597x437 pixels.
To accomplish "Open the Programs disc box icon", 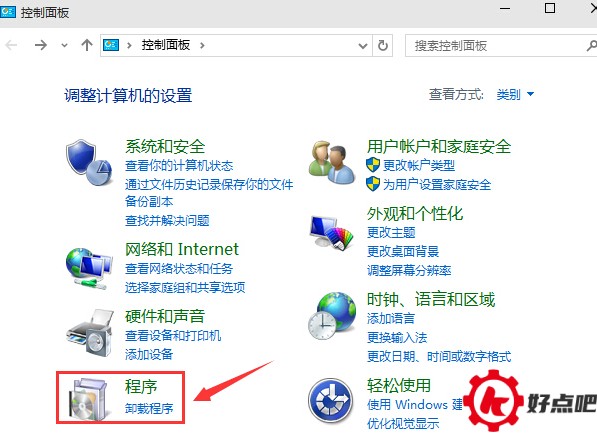I will coord(88,399).
